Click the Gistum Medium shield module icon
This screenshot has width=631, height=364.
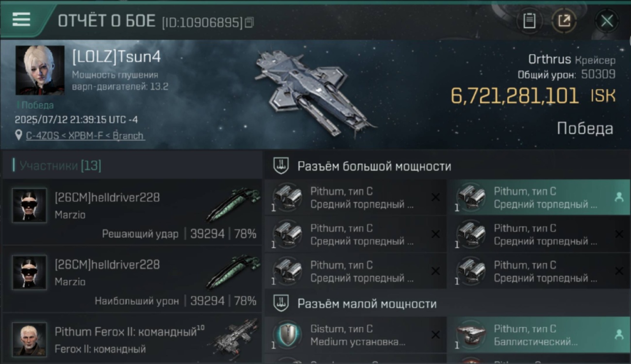287,335
